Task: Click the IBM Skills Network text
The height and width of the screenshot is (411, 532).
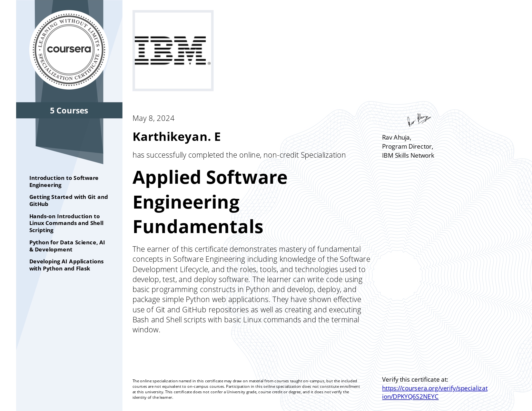Action: (x=408, y=155)
